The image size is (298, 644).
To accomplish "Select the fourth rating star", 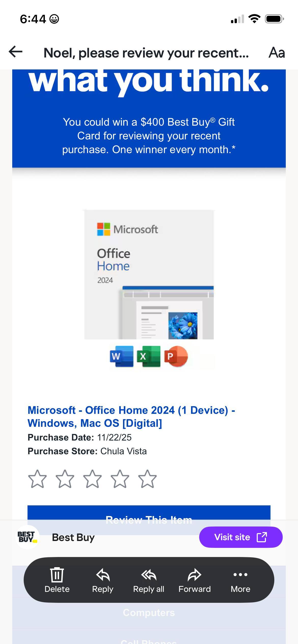I will tap(120, 479).
